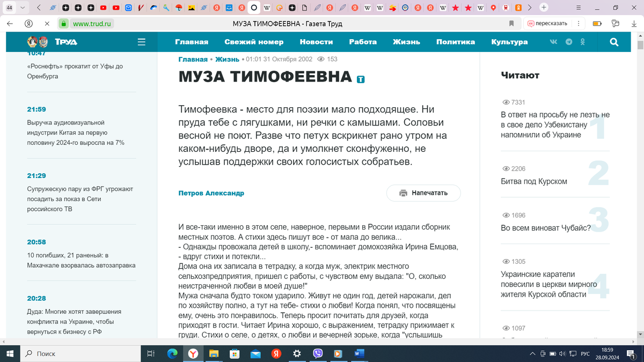Click the printer icon inside the Напечатать button
This screenshot has height=362, width=644.
403,193
